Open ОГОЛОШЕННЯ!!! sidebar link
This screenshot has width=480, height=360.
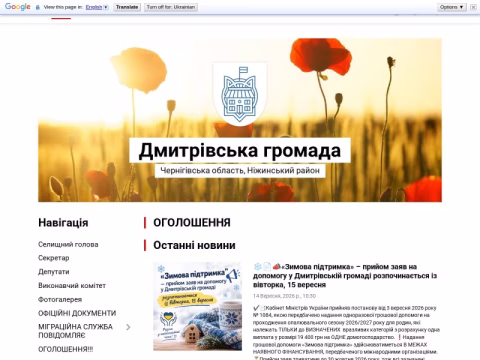[x=66, y=349]
